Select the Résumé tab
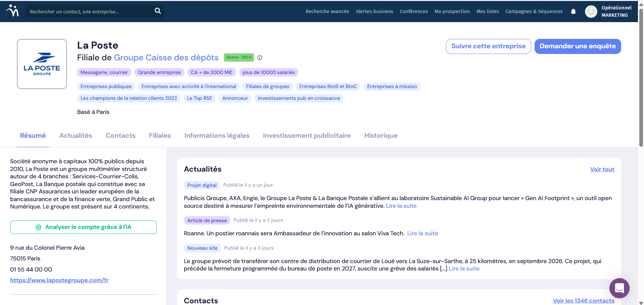Viewport: 644px width, 305px height. pyautogui.click(x=33, y=135)
